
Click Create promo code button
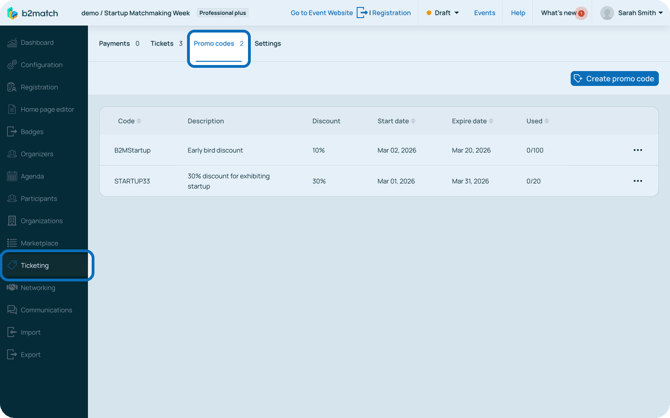pyautogui.click(x=614, y=79)
